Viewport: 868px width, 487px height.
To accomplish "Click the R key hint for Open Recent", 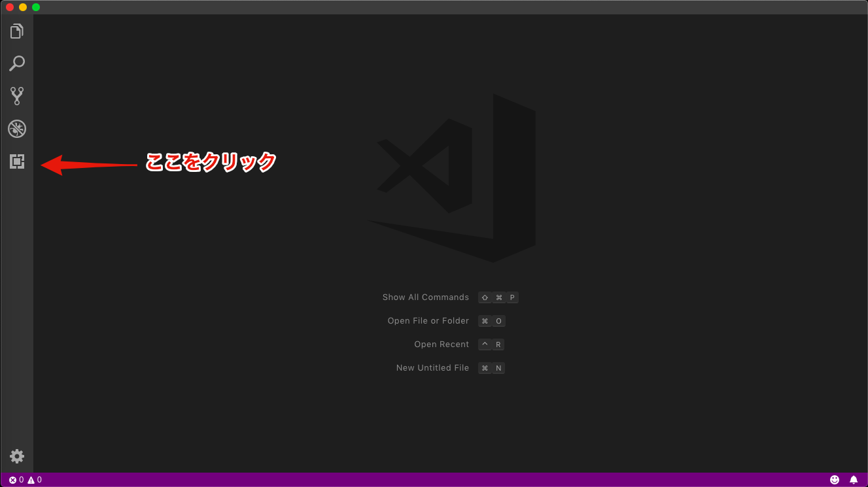I will 498,344.
